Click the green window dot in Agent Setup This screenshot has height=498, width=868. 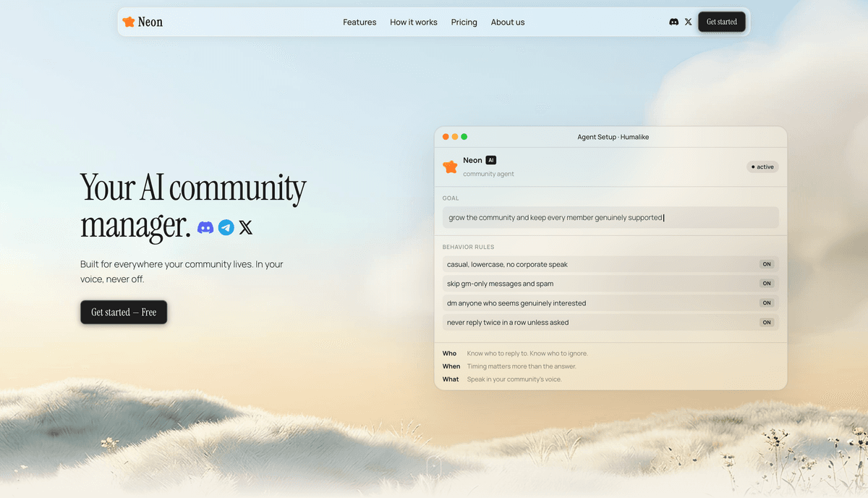[x=464, y=137]
